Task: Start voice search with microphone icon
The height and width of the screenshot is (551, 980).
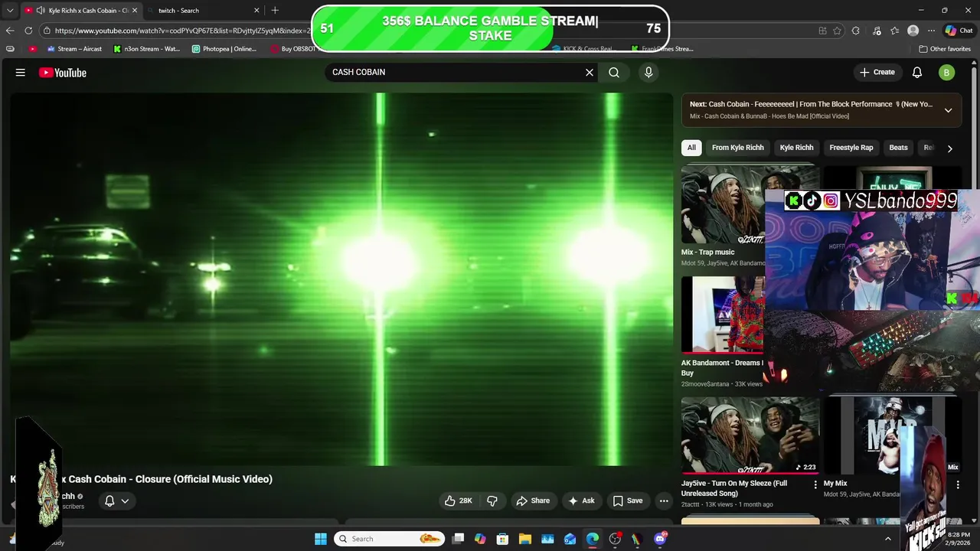Action: 648,72
